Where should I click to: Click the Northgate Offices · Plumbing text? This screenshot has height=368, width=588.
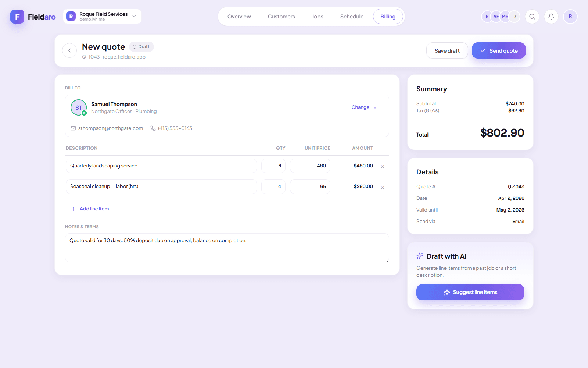pos(124,112)
